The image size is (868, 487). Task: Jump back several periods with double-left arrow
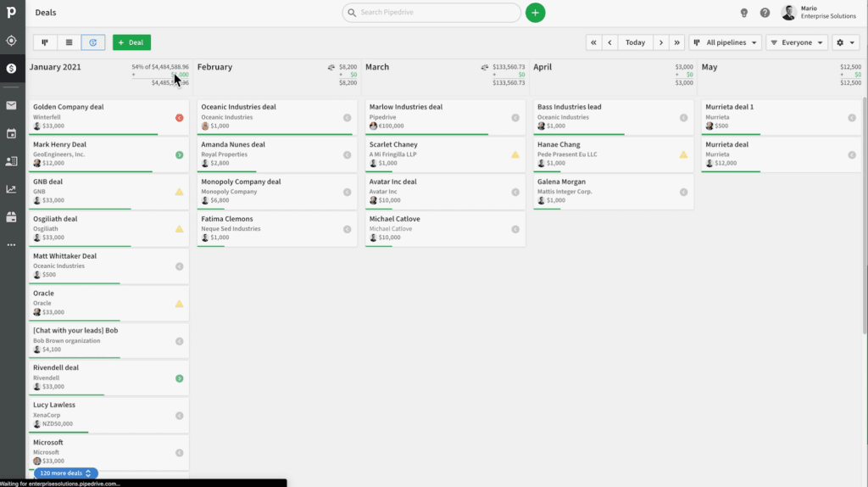pos(593,42)
